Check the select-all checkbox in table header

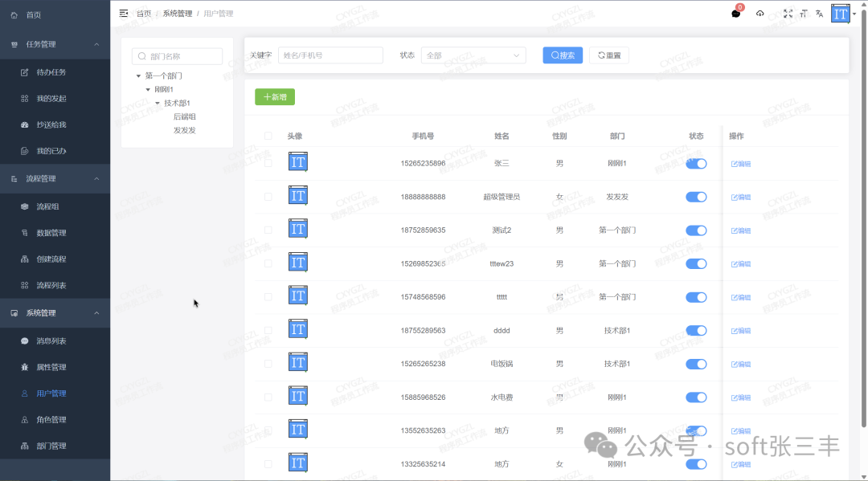click(x=268, y=136)
